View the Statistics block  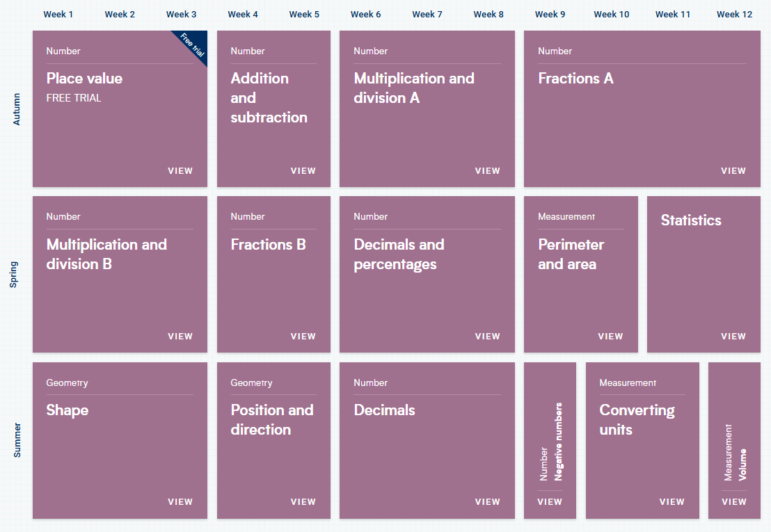pos(733,337)
